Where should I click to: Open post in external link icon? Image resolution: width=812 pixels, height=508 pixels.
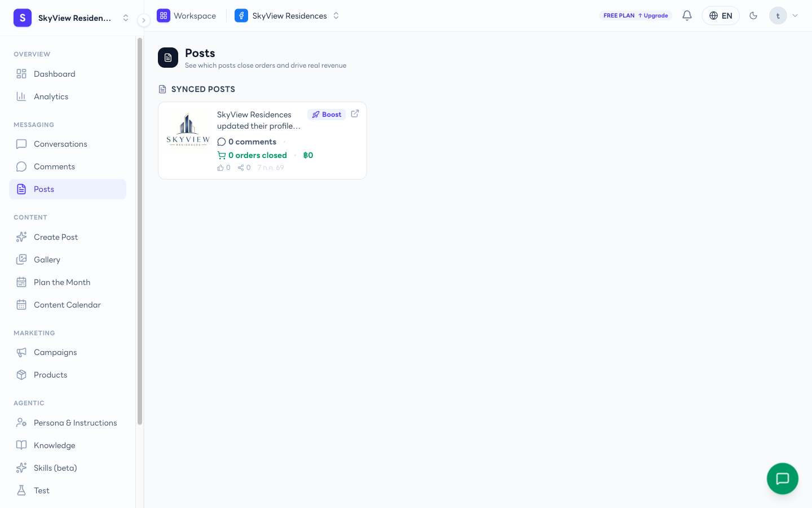[355, 113]
